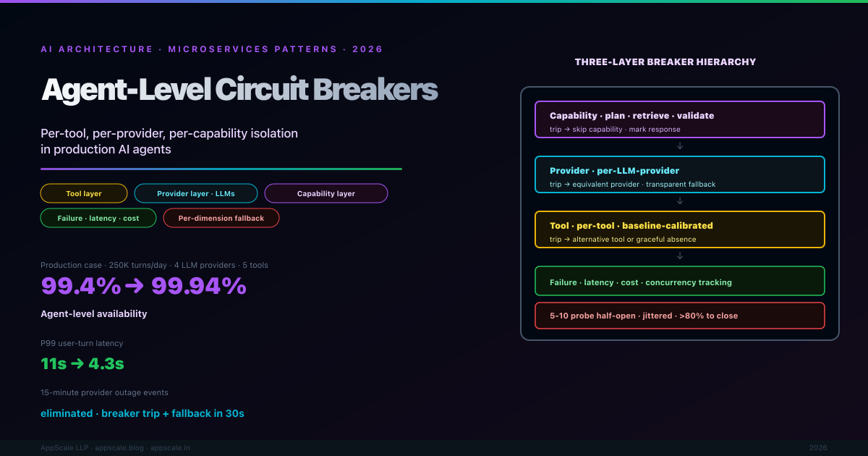Click the Three-Layer Breaker Hierarchy heading
Viewport: 868px width, 456px height.
click(665, 62)
